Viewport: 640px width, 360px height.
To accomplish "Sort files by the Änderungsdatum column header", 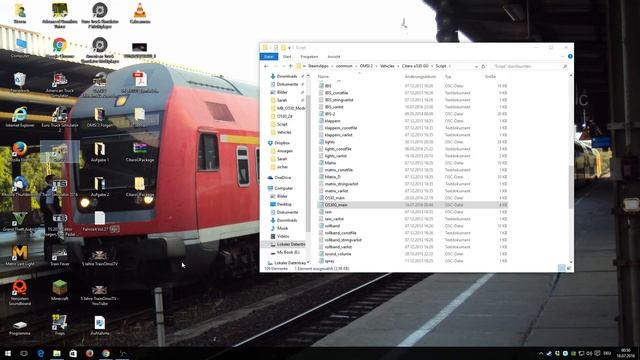I will click(x=420, y=77).
